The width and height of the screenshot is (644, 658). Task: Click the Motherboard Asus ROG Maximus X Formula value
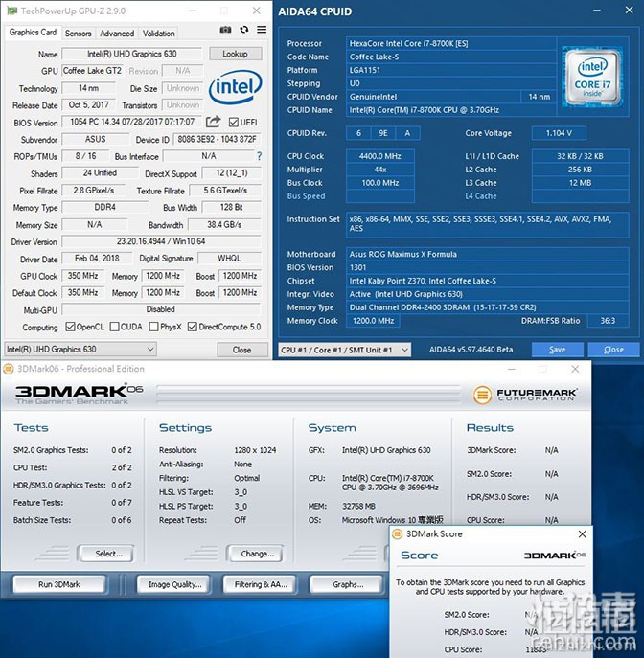pyautogui.click(x=487, y=254)
